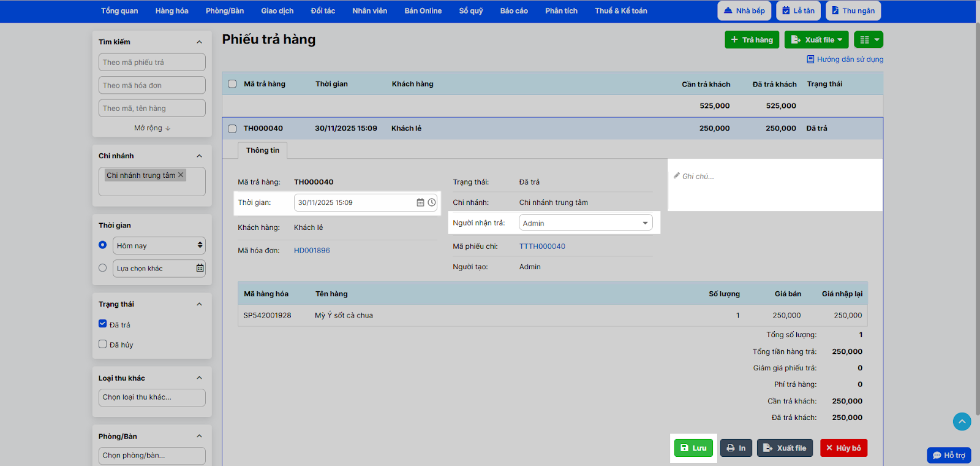This screenshot has height=466, width=980.
Task: Open the column display options grid button
Action: click(869, 40)
